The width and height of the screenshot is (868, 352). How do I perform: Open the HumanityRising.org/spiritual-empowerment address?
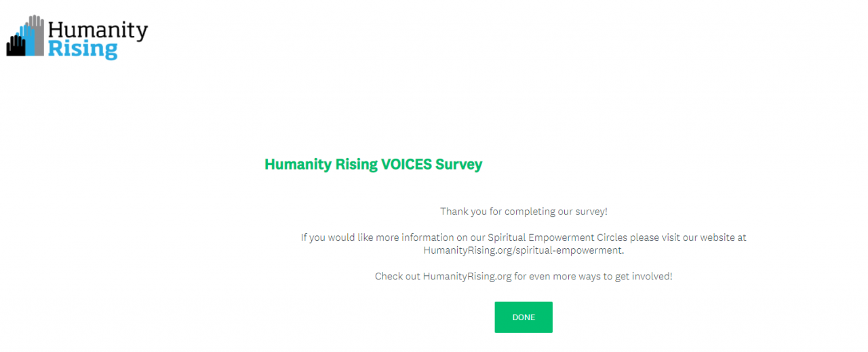click(523, 250)
